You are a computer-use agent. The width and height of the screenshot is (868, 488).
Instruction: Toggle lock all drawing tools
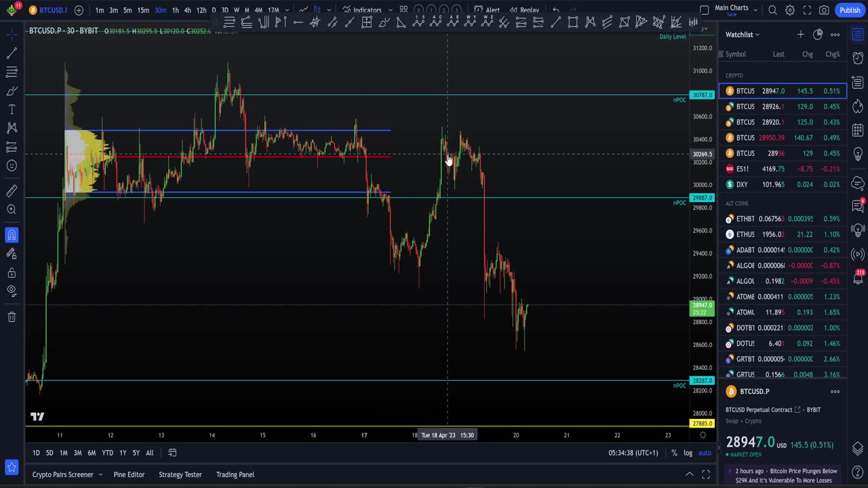tap(12, 272)
